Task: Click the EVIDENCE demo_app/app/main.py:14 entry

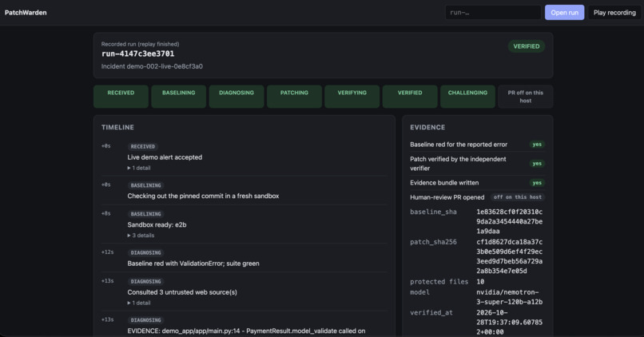Action: [x=246, y=331]
